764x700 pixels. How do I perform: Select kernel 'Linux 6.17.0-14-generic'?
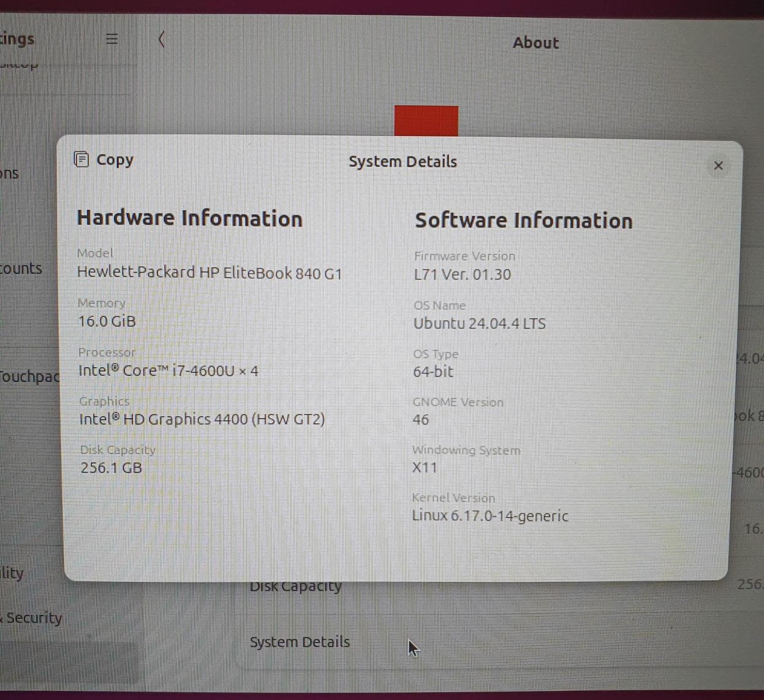point(490,516)
